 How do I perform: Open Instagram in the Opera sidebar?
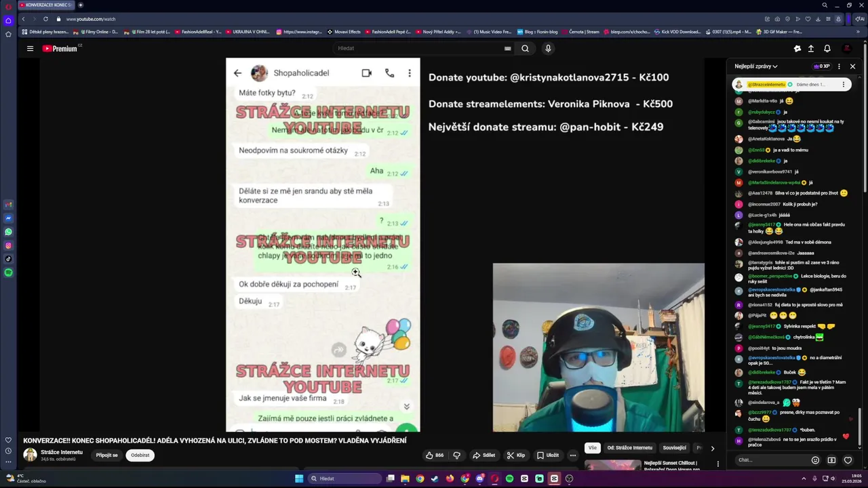point(8,245)
